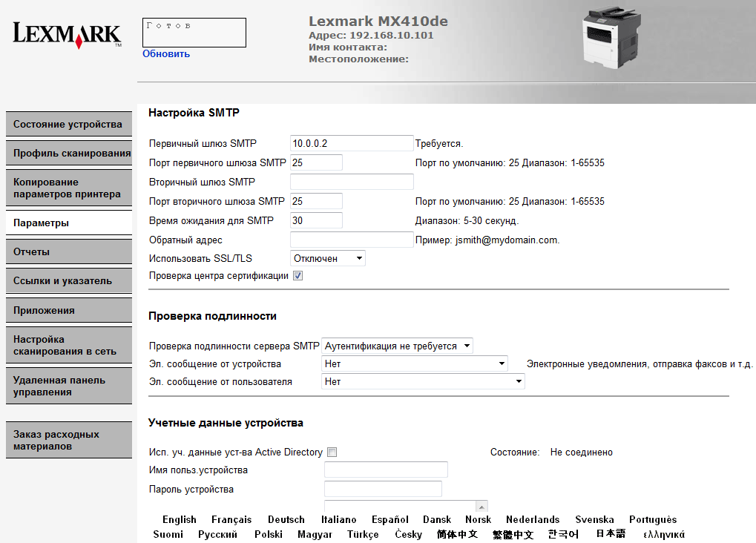Toggle Проверка центра сертификации checkbox
This screenshot has width=756, height=543.
coord(298,276)
